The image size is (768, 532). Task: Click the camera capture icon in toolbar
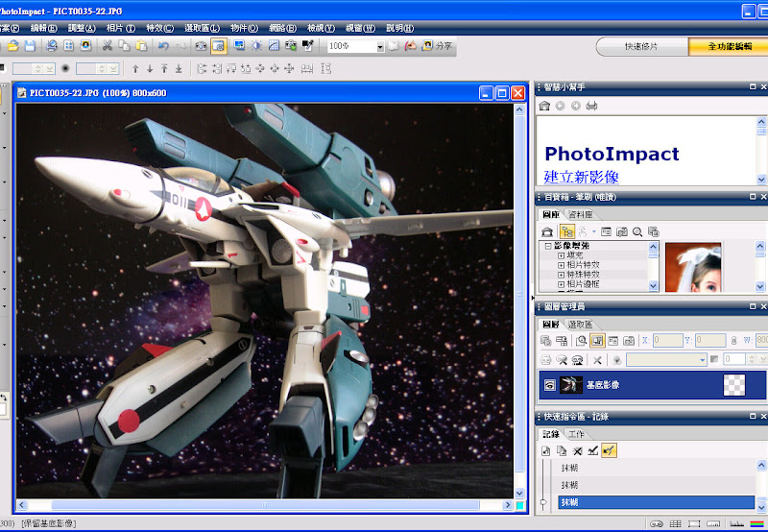pos(201,46)
